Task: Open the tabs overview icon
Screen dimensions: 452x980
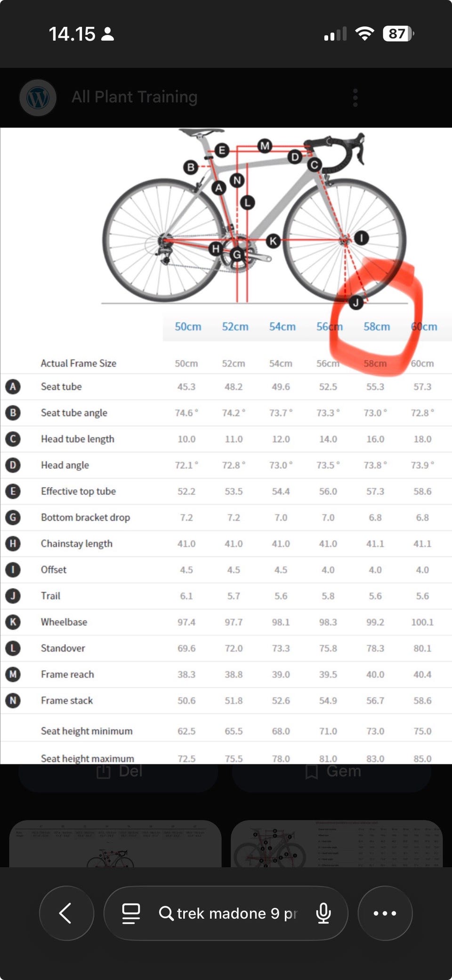Action: (131, 914)
